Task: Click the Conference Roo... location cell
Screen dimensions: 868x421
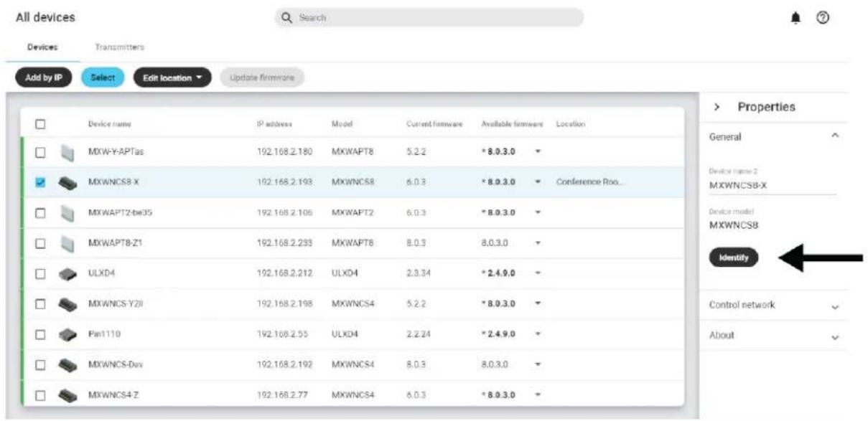Action: tap(589, 182)
